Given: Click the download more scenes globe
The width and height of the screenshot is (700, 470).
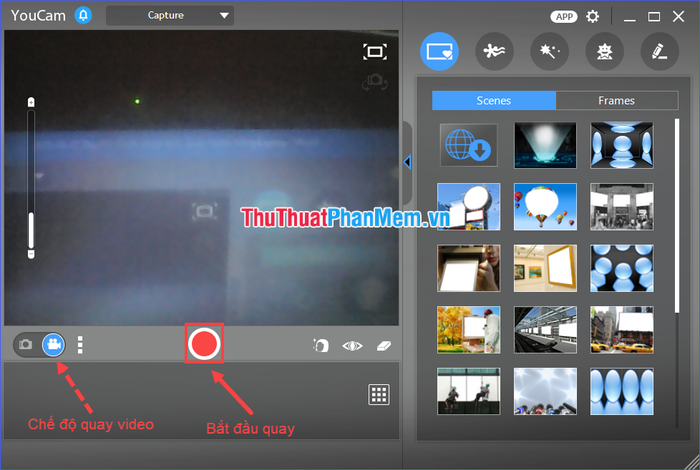Looking at the screenshot, I should point(468,145).
